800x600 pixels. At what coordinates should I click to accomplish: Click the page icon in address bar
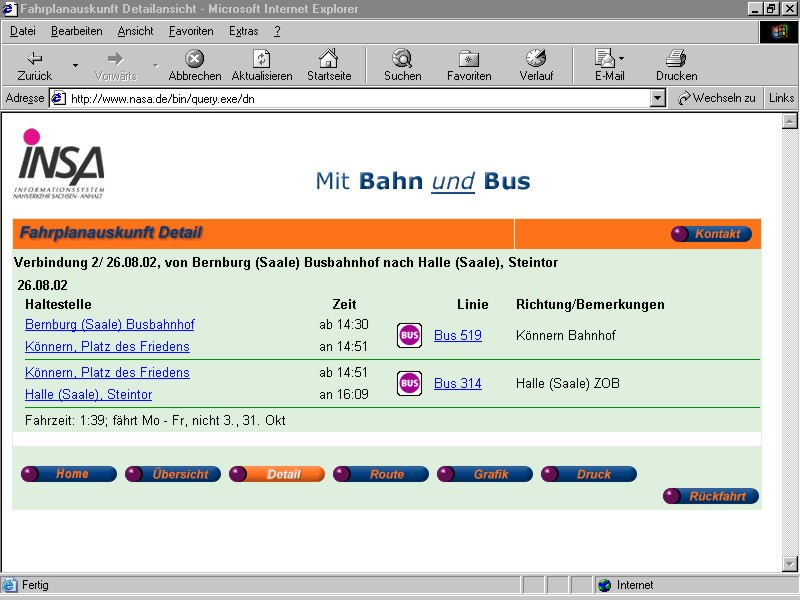(59, 98)
